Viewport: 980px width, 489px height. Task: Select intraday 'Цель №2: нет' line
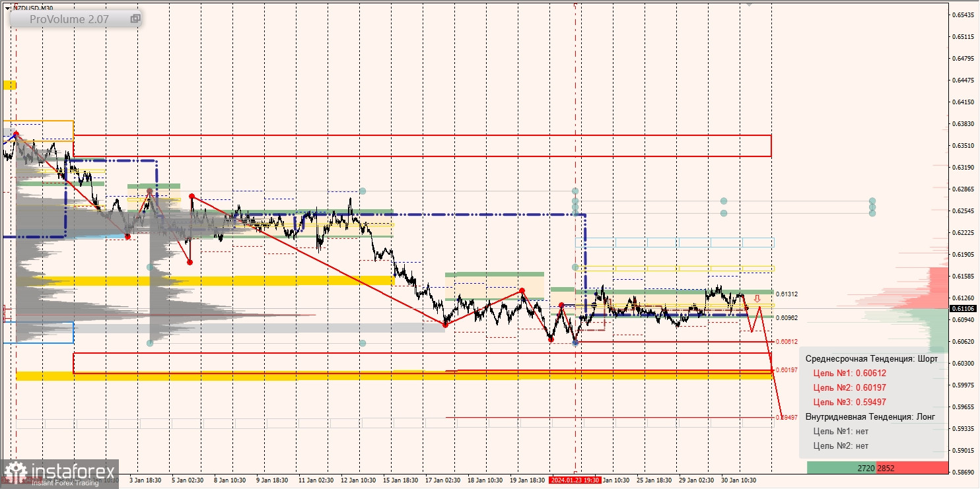(841, 445)
